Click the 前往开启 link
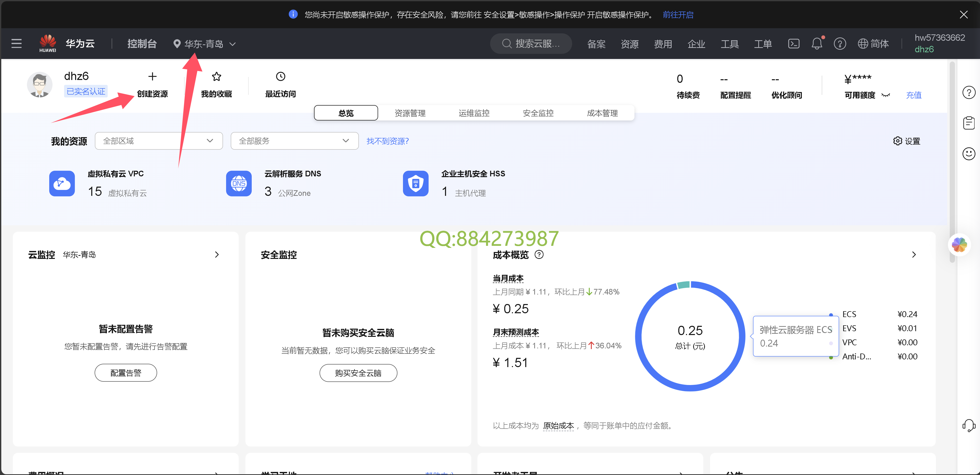The width and height of the screenshot is (980, 475). click(x=678, y=14)
